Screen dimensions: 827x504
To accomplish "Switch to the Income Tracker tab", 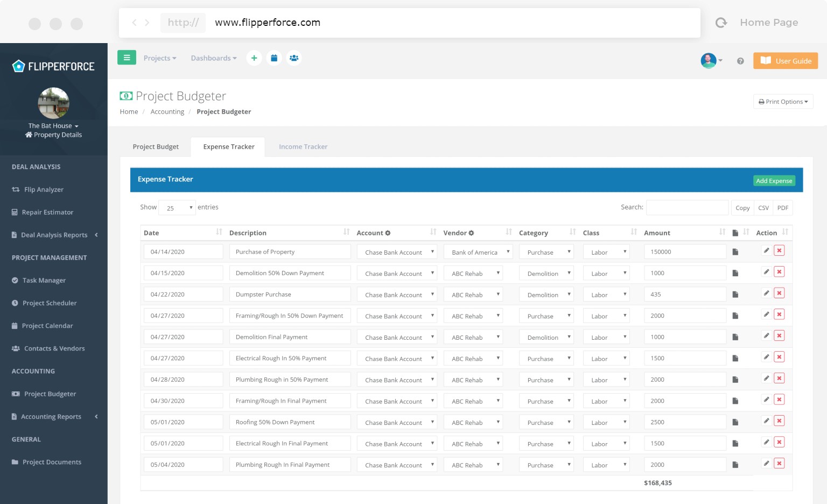I will coord(303,146).
